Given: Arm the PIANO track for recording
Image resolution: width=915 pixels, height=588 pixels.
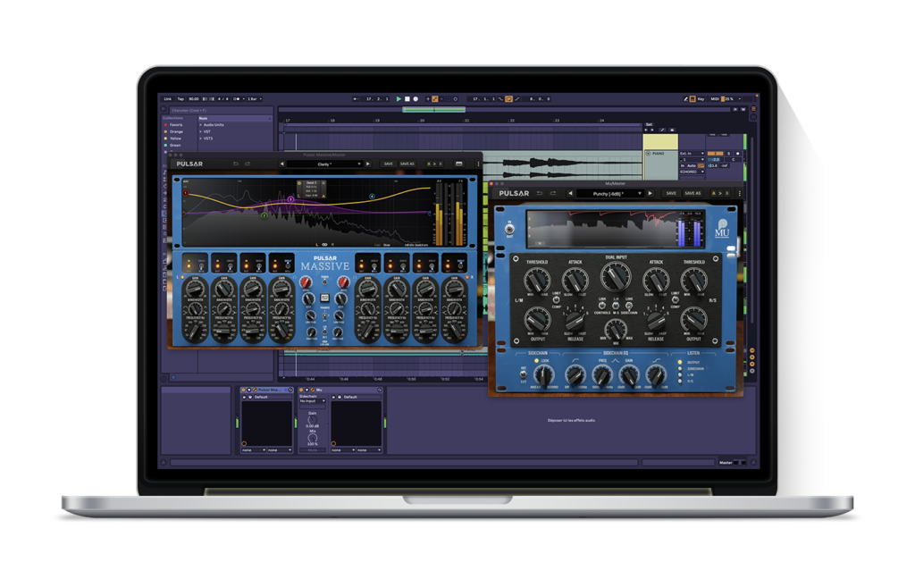Looking at the screenshot, I should click(737, 154).
